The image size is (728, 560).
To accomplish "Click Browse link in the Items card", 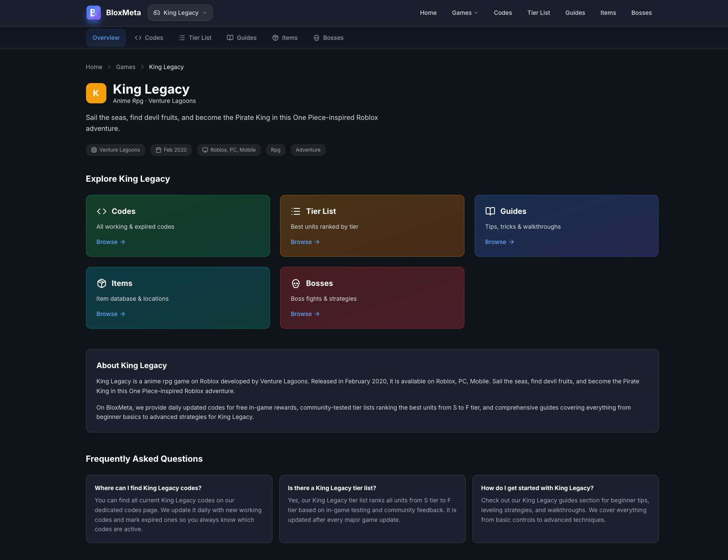I will point(111,314).
